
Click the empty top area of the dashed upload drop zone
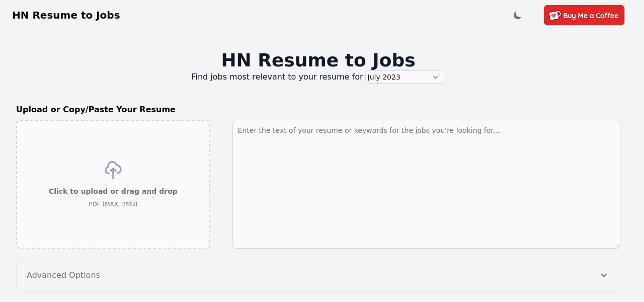pyautogui.click(x=113, y=138)
